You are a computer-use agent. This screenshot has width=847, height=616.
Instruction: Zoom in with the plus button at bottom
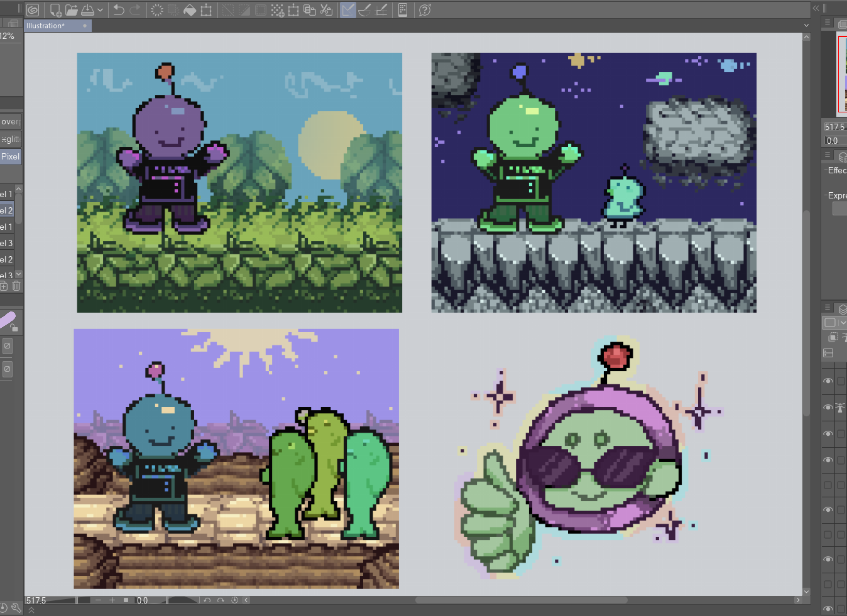tap(112, 600)
